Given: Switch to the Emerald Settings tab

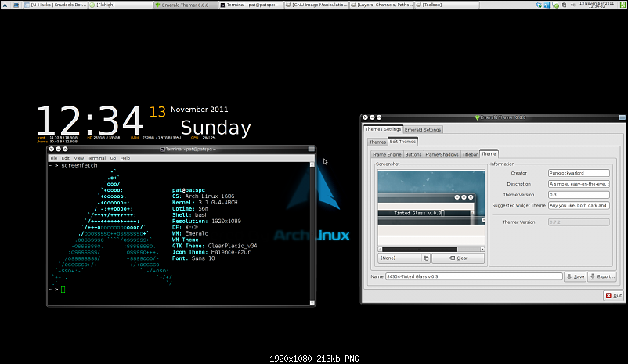Looking at the screenshot, I should pos(423,130).
